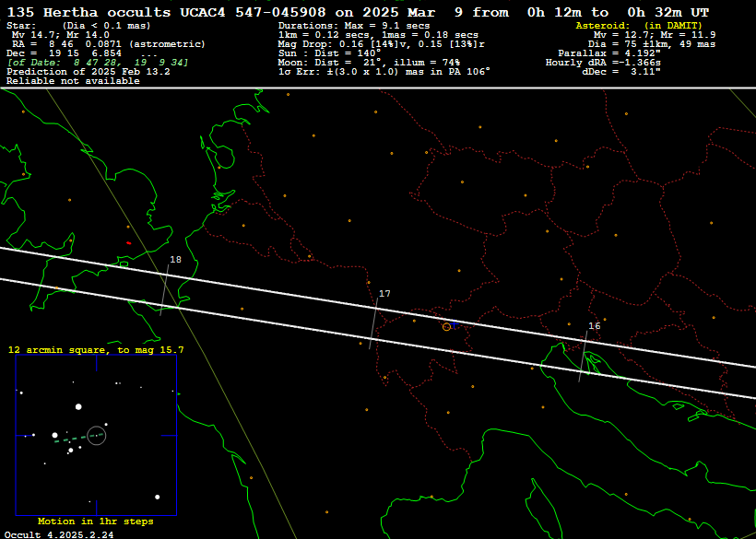Screen dimensions: 756x539
Task: Click the 'Parallax = 4.192"' text
Action: pyautogui.click(x=609, y=53)
